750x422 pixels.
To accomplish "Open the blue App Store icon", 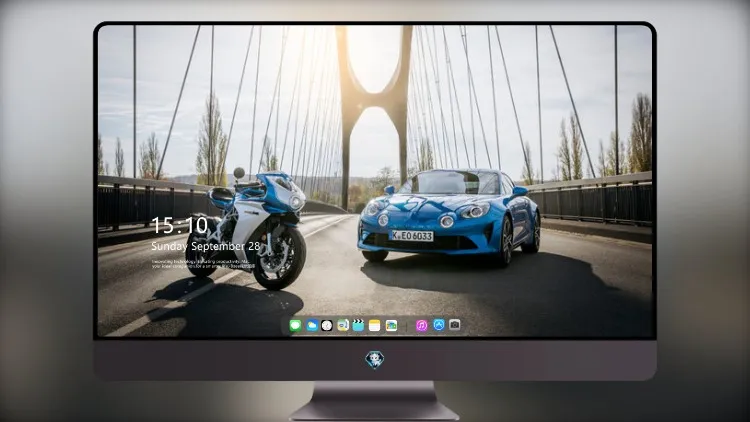I will pyautogui.click(x=439, y=325).
